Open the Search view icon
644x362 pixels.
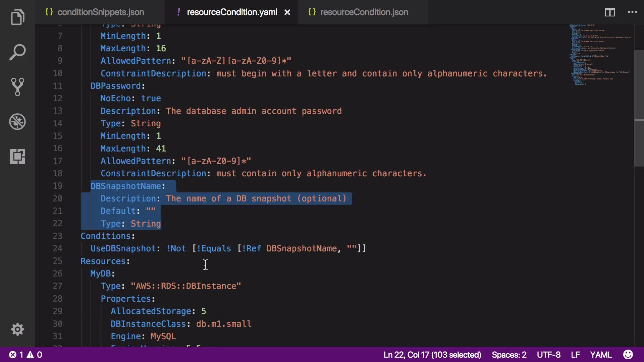pyautogui.click(x=17, y=52)
